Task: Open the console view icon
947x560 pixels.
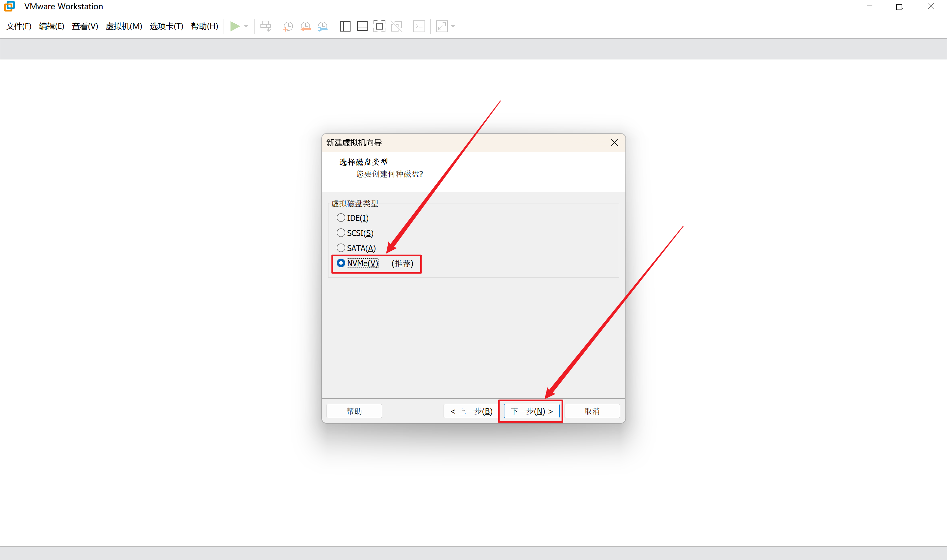Action: coord(419,26)
